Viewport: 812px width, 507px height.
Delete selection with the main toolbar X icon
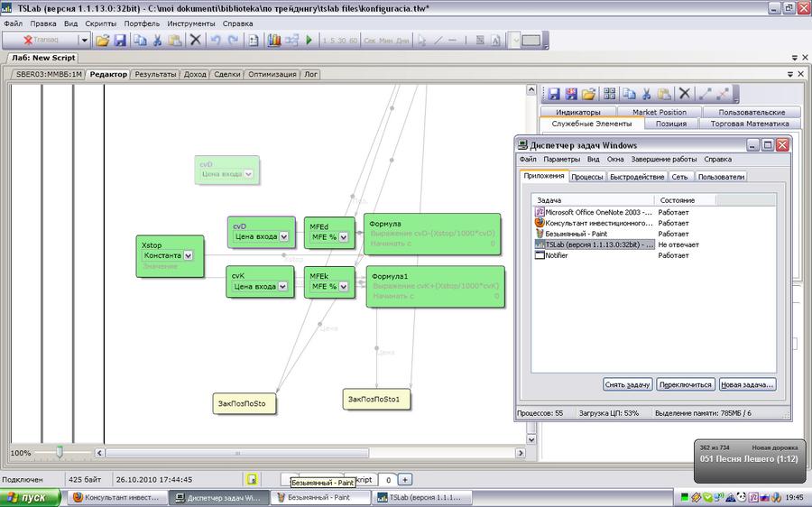pyautogui.click(x=195, y=41)
